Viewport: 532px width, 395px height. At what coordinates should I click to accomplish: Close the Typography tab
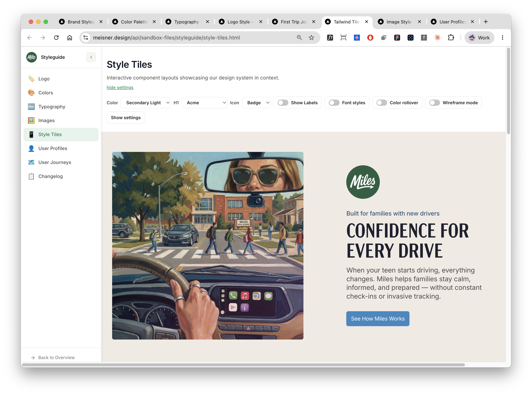click(x=207, y=22)
